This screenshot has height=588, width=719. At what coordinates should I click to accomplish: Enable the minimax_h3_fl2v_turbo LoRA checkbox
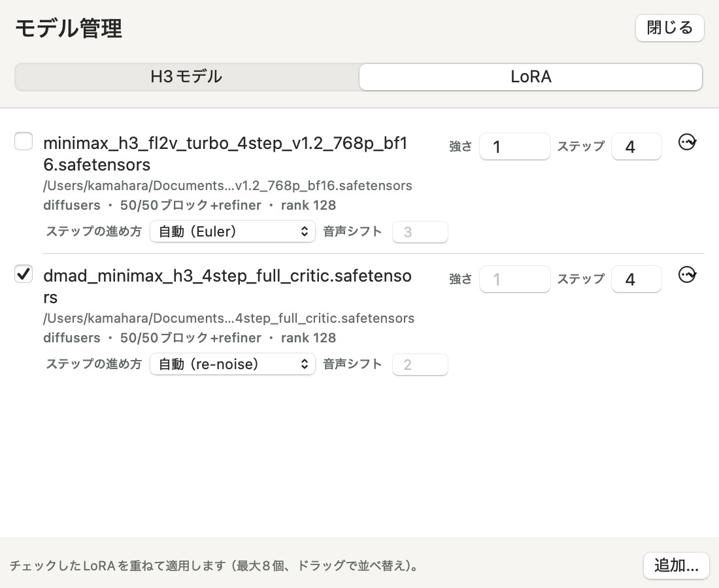[x=24, y=141]
